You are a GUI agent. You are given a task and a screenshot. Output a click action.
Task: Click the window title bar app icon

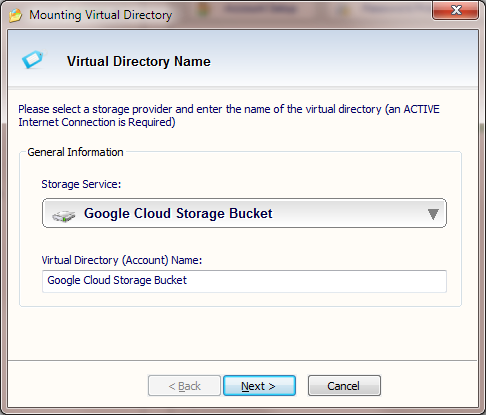16,15
